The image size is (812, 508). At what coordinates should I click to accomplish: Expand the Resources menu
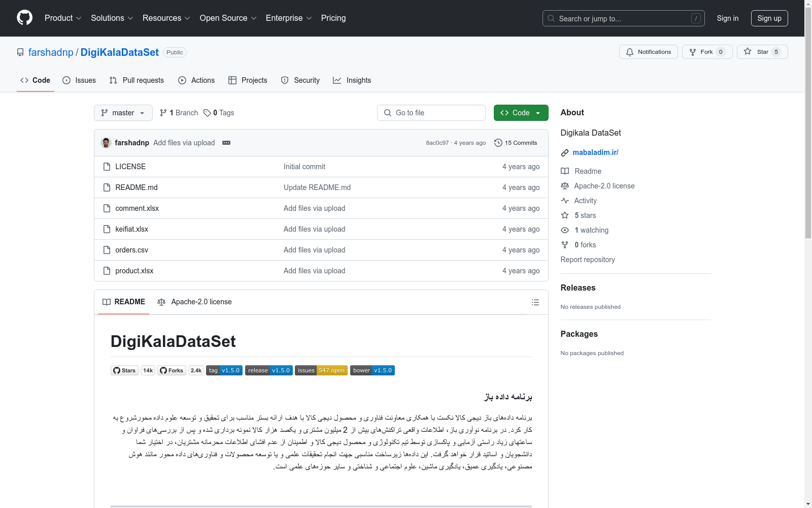(166, 18)
